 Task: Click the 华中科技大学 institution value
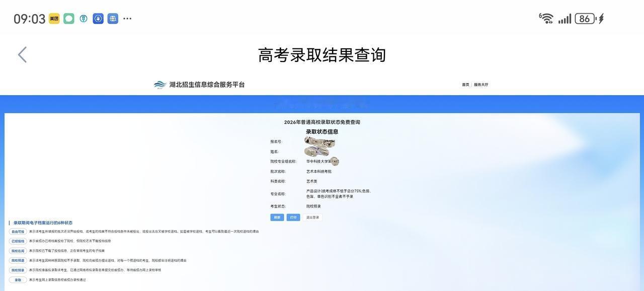(x=318, y=162)
